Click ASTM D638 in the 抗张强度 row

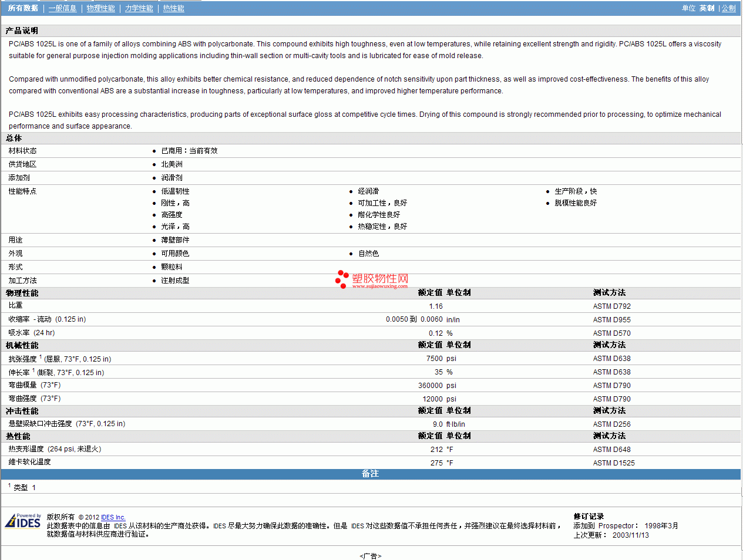click(x=611, y=359)
